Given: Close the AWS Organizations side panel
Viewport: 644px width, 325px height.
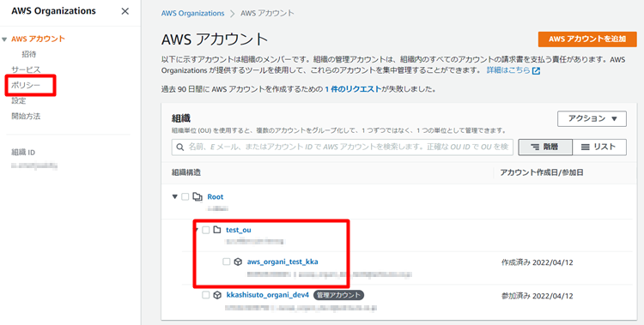Looking at the screenshot, I should click(125, 11).
